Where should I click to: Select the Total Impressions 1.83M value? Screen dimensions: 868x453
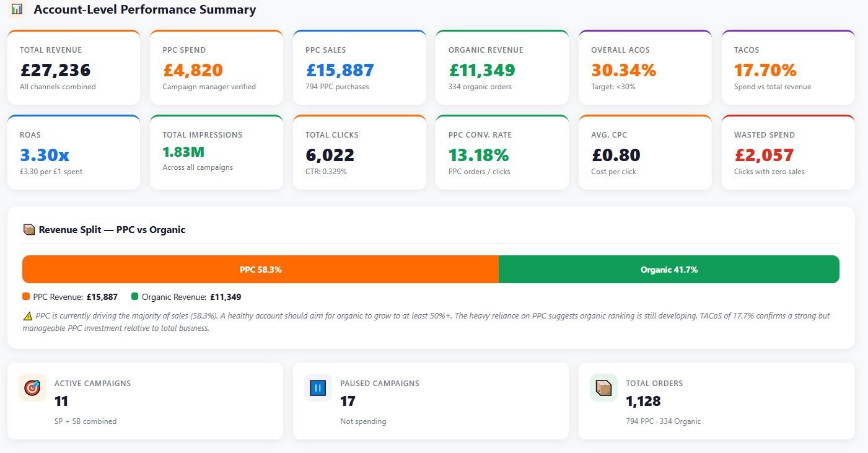click(x=183, y=152)
